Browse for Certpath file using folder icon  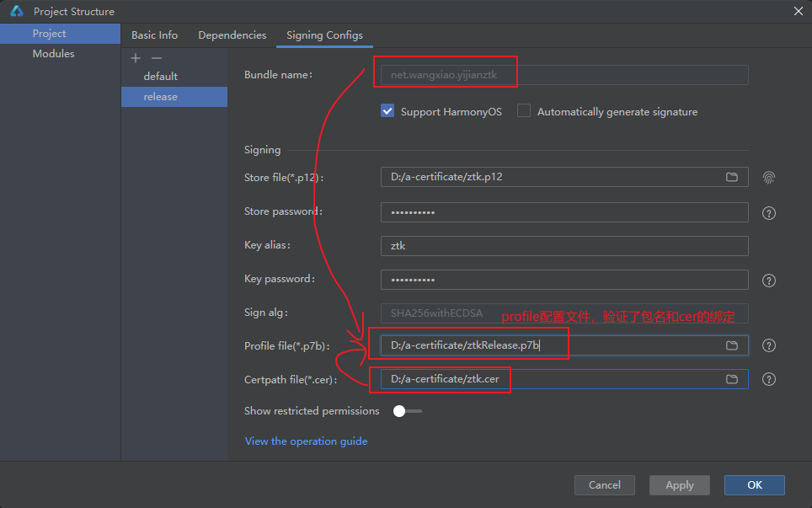pos(732,379)
